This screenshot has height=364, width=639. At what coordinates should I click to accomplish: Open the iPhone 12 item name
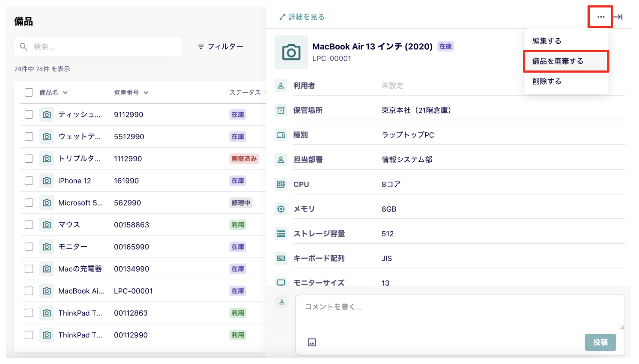pyautogui.click(x=75, y=181)
